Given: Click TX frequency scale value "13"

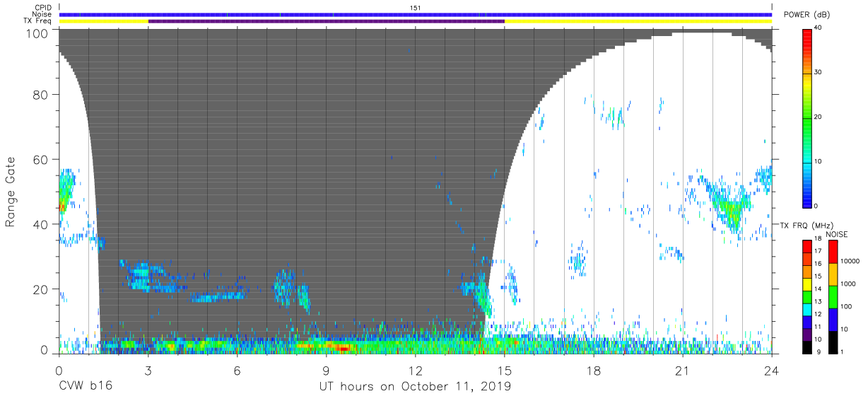Looking at the screenshot, I should coord(819,301).
